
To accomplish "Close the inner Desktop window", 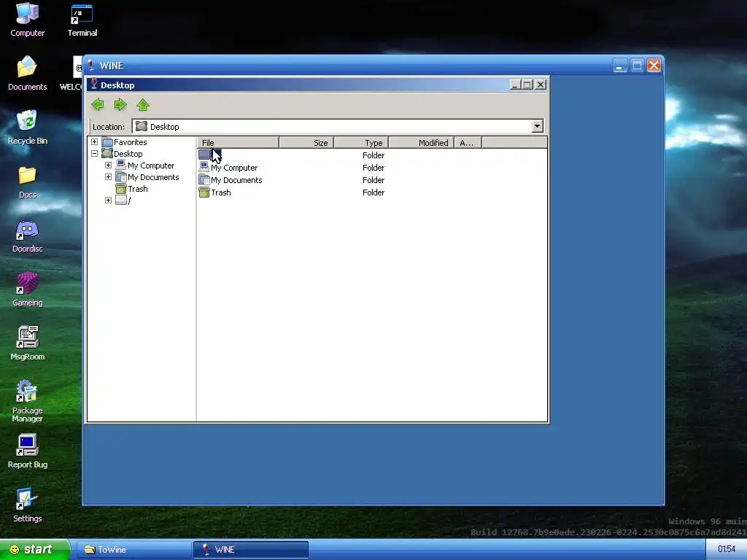I will coord(541,85).
